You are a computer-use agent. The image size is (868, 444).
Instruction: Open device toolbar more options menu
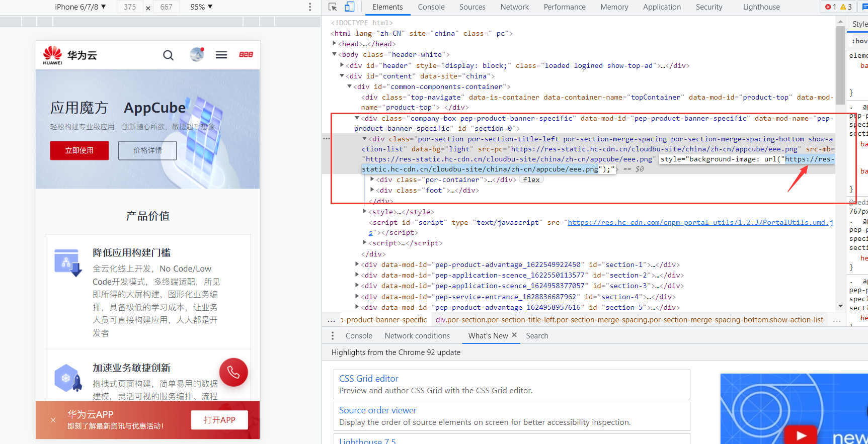tap(310, 7)
